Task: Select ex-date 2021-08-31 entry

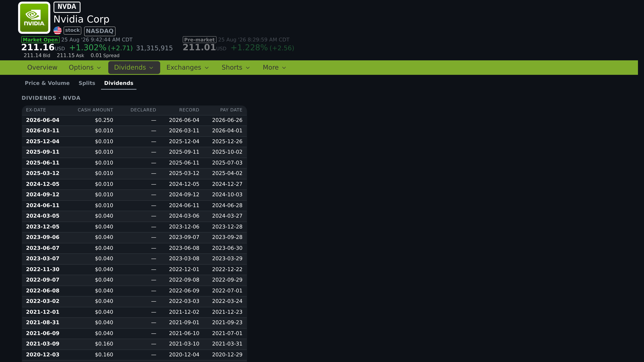Action: tap(43, 322)
